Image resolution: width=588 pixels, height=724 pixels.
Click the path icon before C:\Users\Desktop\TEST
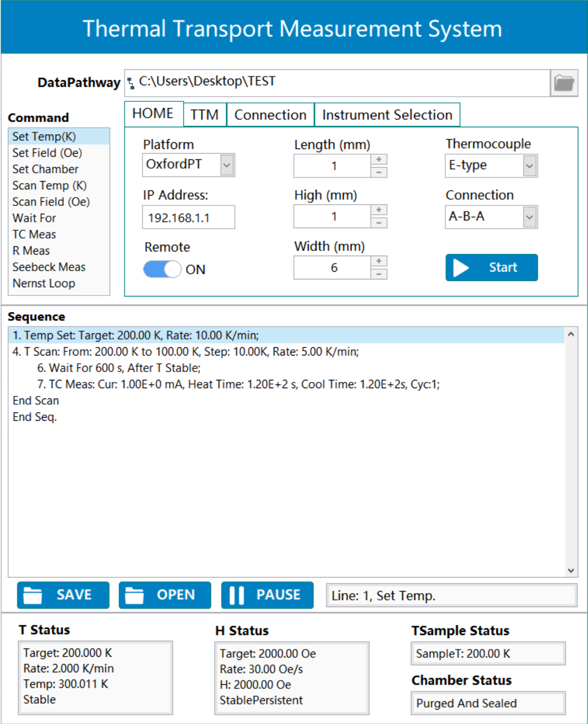click(131, 83)
